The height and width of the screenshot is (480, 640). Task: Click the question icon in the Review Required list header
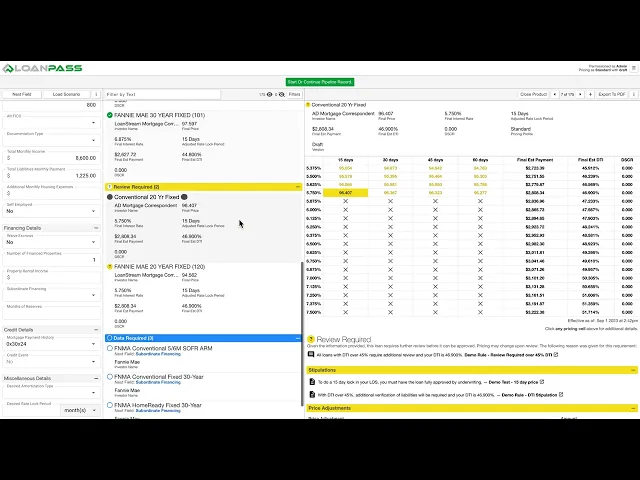click(109, 187)
